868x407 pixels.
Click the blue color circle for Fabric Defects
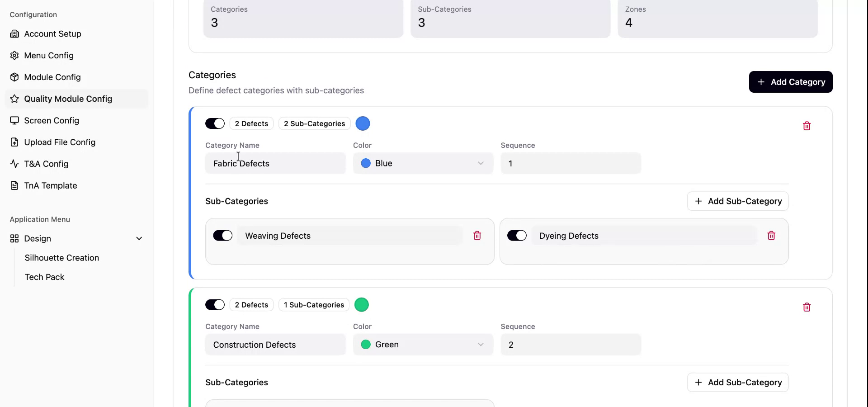(363, 123)
